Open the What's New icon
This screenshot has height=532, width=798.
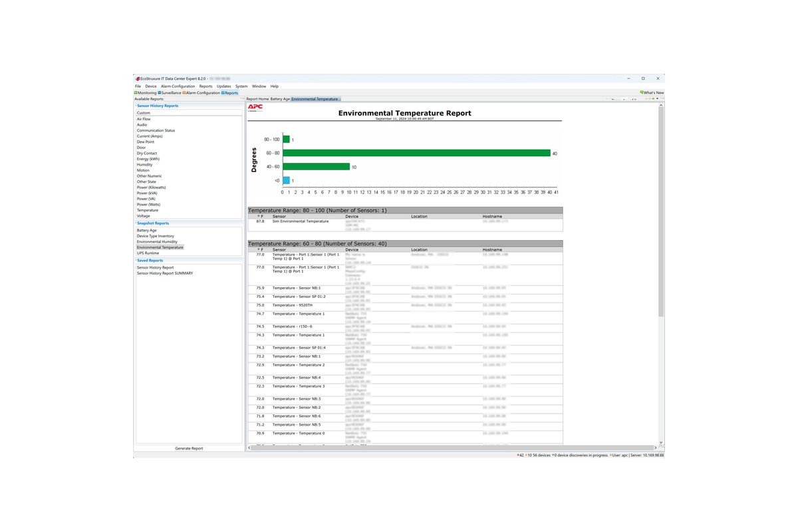click(x=642, y=93)
